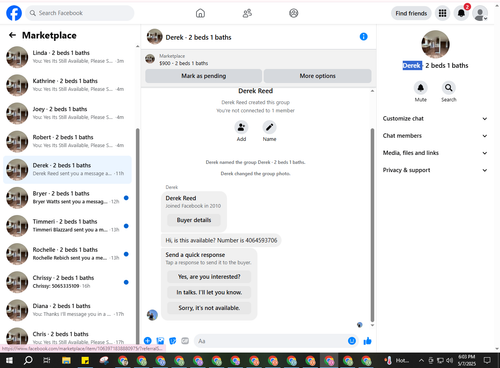Click the Add member icon
The height and width of the screenshot is (368, 500).
point(241,127)
